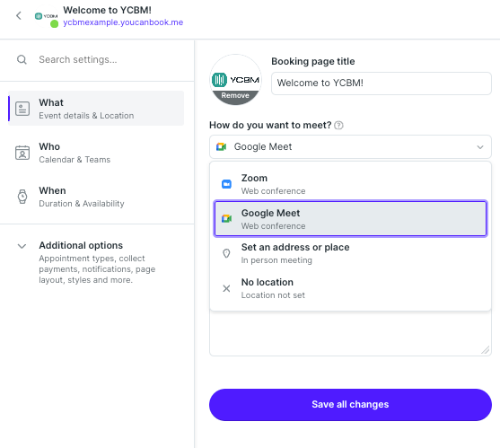Click the green online status dot
This screenshot has height=448, width=500.
point(54,23)
